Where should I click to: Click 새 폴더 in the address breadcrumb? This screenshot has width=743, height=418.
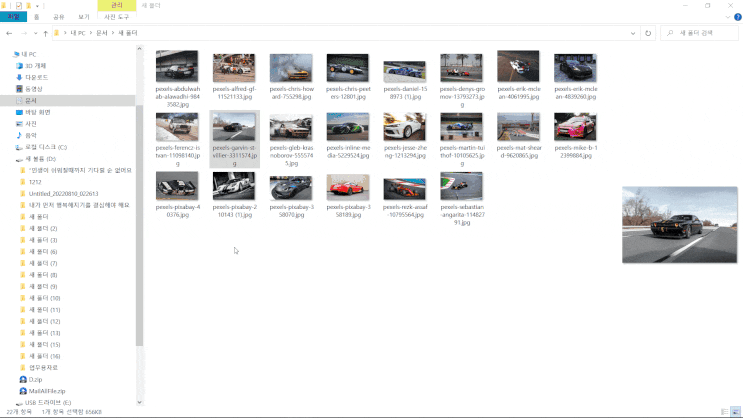click(x=127, y=33)
